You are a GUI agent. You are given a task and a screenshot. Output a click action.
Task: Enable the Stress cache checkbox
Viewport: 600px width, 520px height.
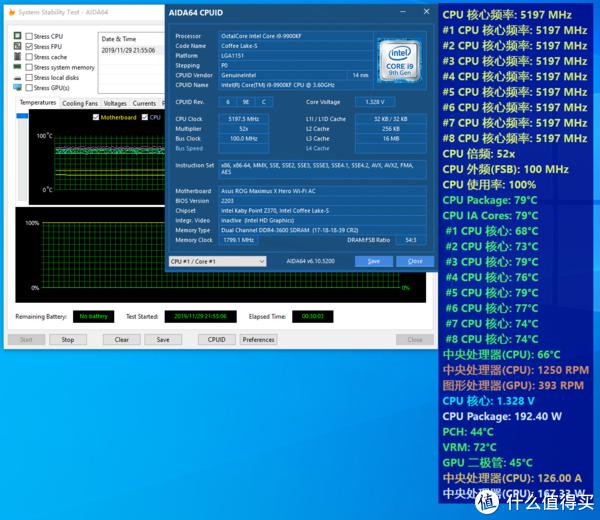[29, 57]
